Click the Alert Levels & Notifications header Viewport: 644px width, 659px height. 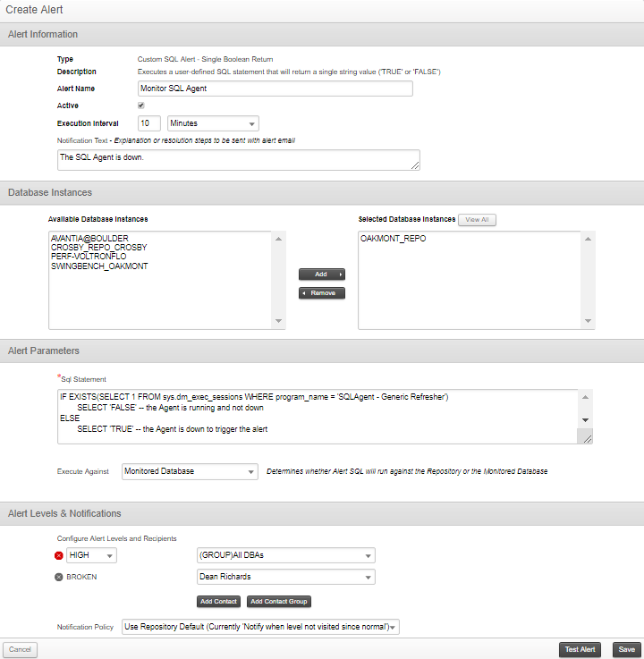pos(322,513)
